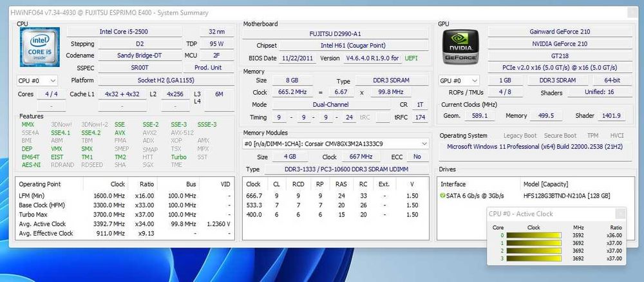Viewport: 644px width, 282px height.
Task: Click the Unified: 16 shaders field
Action: (599, 92)
